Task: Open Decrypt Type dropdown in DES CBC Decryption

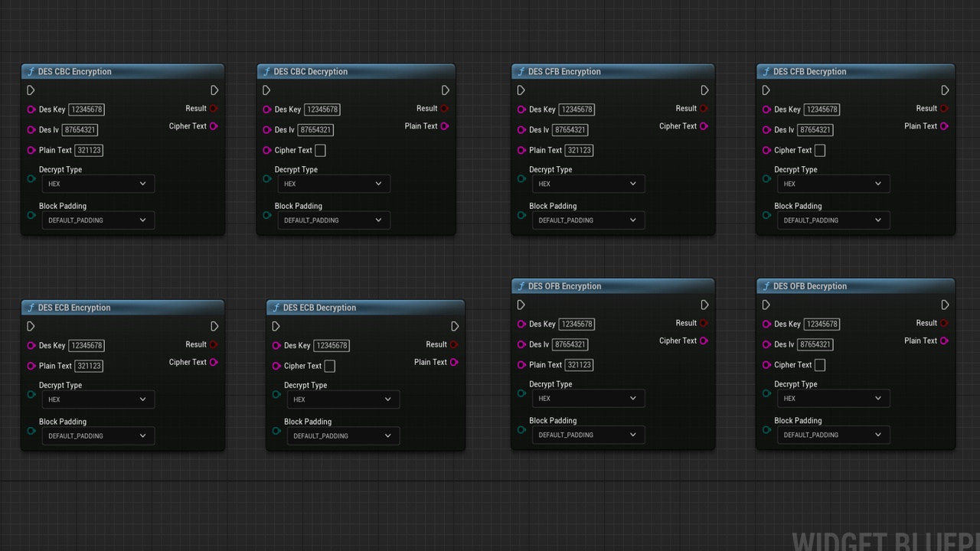Action: [x=334, y=184]
